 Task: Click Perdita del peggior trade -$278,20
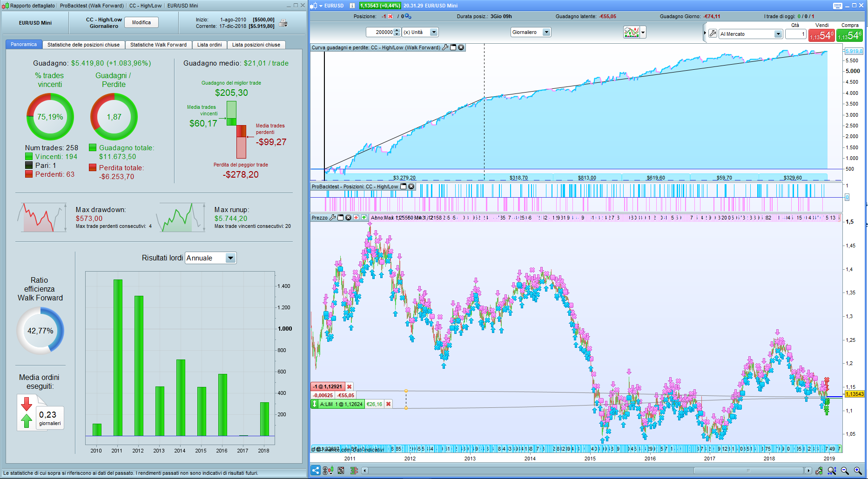(x=241, y=174)
